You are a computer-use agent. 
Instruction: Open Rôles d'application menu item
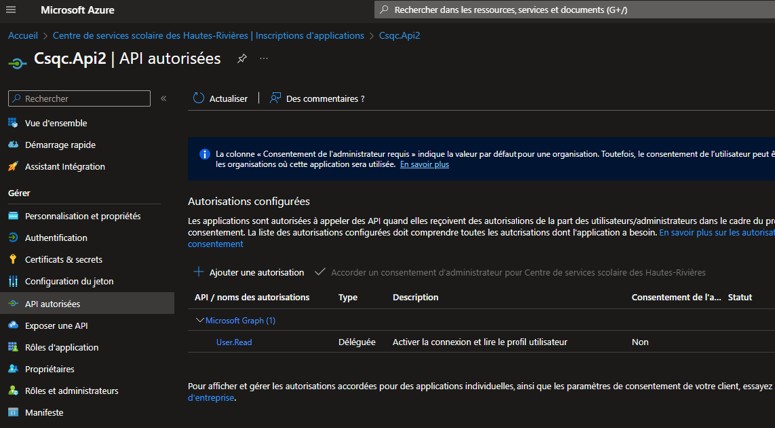[x=62, y=347]
